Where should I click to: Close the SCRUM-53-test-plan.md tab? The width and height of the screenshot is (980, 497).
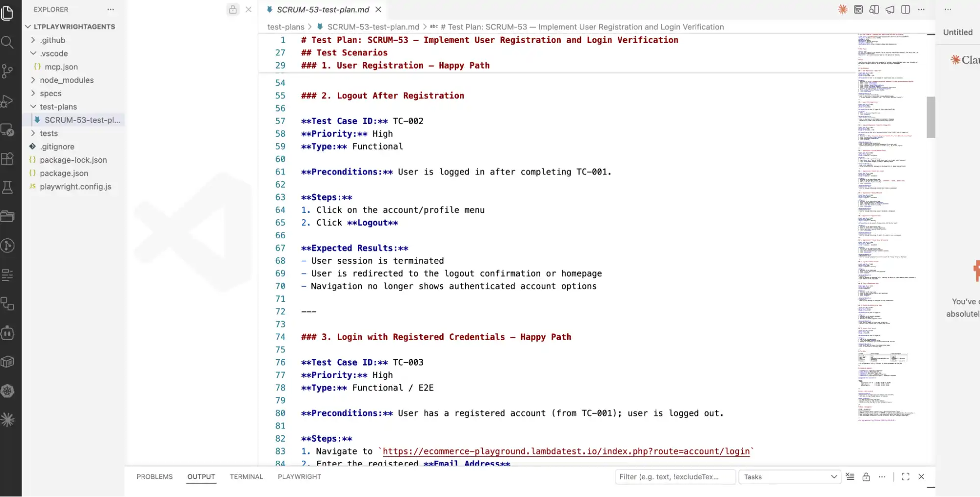378,9
